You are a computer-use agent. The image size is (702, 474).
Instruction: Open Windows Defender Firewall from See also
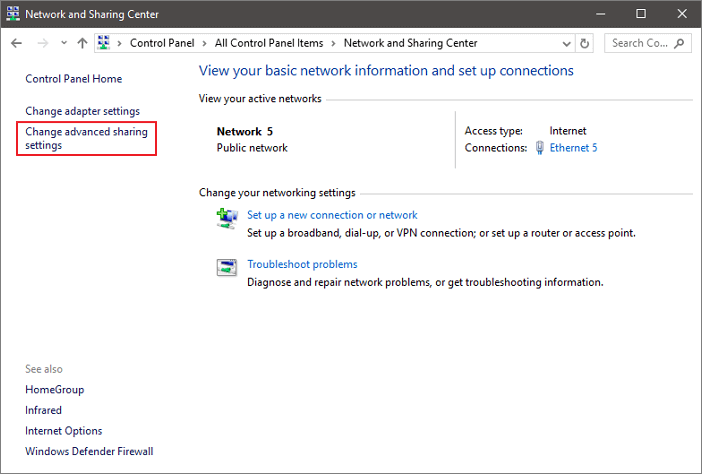(89, 452)
